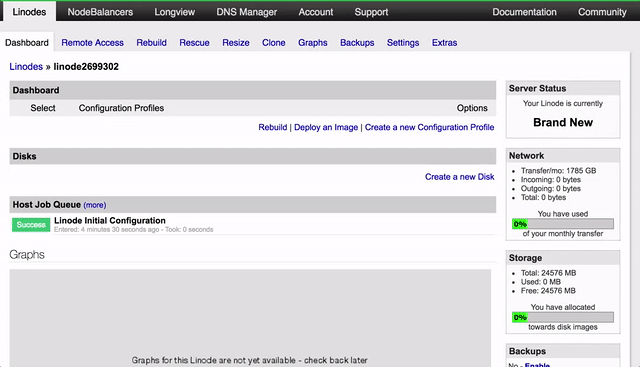The image size is (640, 367).
Task: Go to NodeBalancers in the top menu
Action: click(x=100, y=12)
